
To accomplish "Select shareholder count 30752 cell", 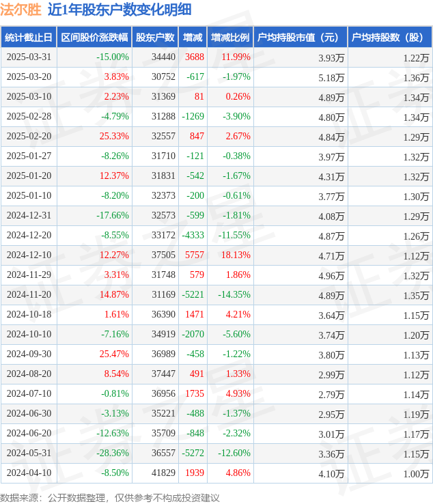I will click(164, 76).
